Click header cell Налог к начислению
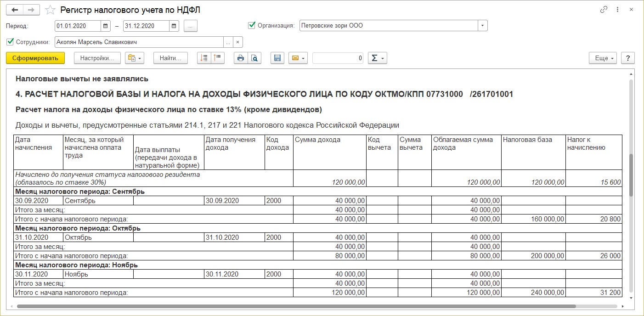 pos(594,152)
